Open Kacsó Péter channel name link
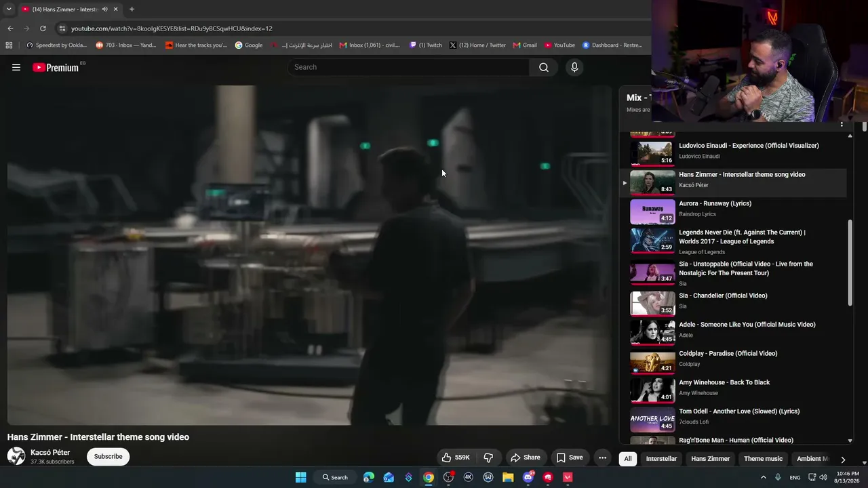The width and height of the screenshot is (868, 488). click(x=50, y=452)
